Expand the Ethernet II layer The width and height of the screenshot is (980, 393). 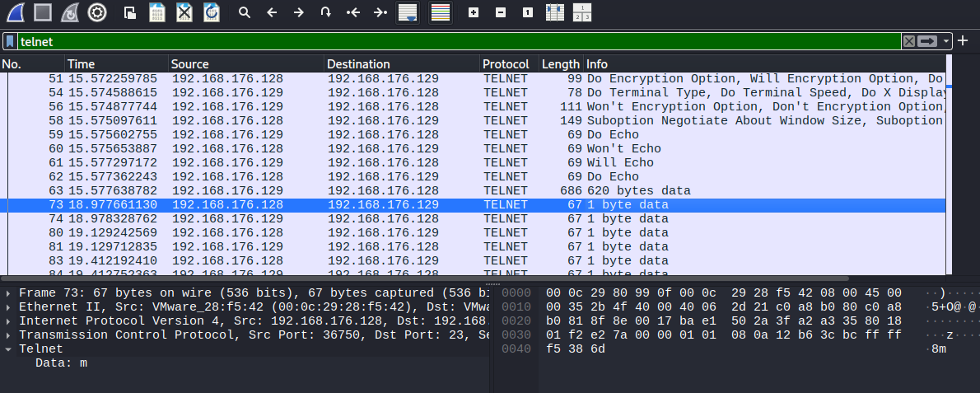pyautogui.click(x=8, y=306)
